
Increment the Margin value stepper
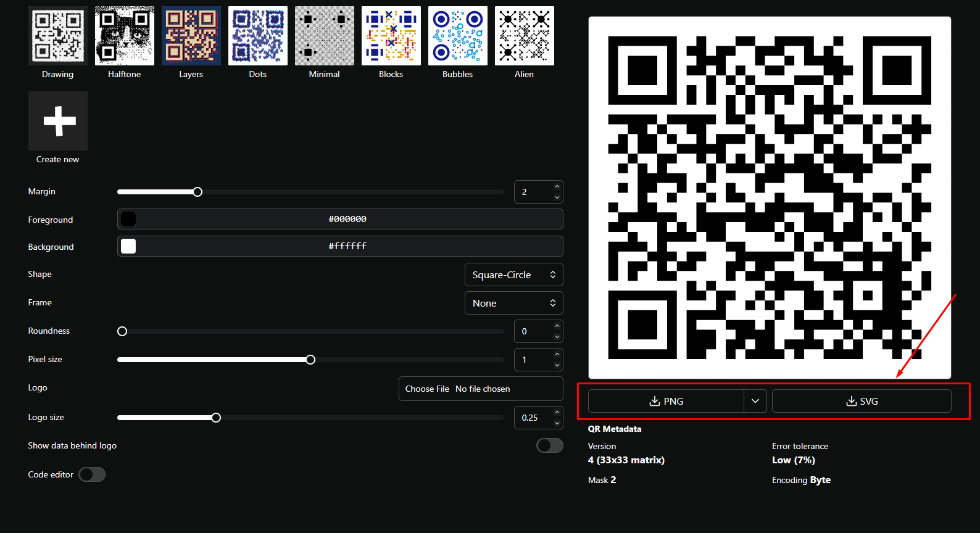(x=557, y=186)
